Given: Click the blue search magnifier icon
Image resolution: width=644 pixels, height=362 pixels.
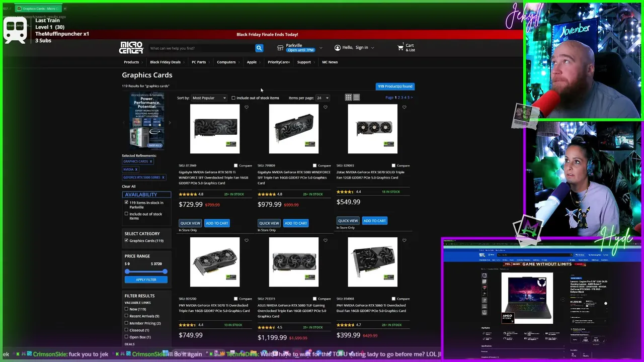Looking at the screenshot, I should click(259, 48).
